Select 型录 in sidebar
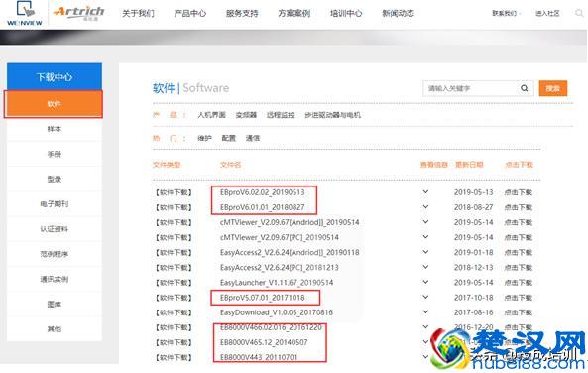Screen dimensions: 588x373 pyautogui.click(x=54, y=179)
